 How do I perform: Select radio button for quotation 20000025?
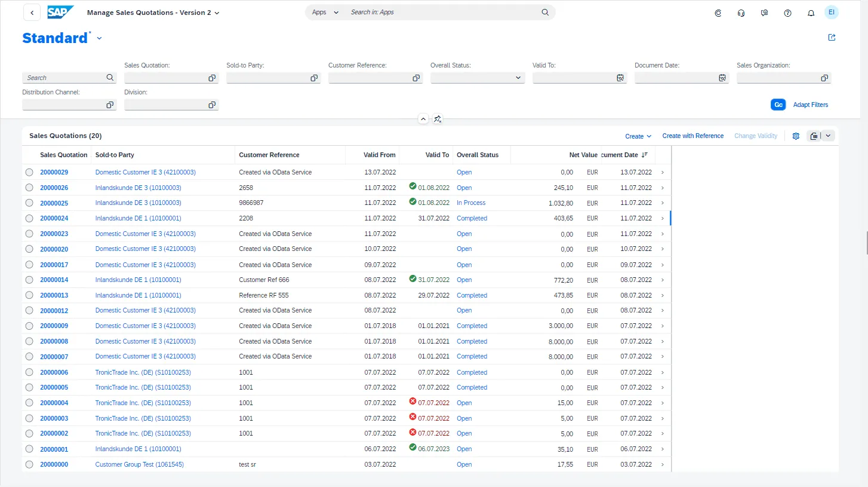pos(29,203)
